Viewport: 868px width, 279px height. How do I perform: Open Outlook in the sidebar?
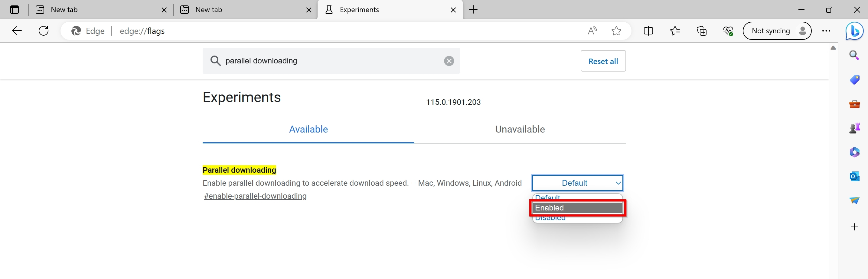pyautogui.click(x=854, y=176)
